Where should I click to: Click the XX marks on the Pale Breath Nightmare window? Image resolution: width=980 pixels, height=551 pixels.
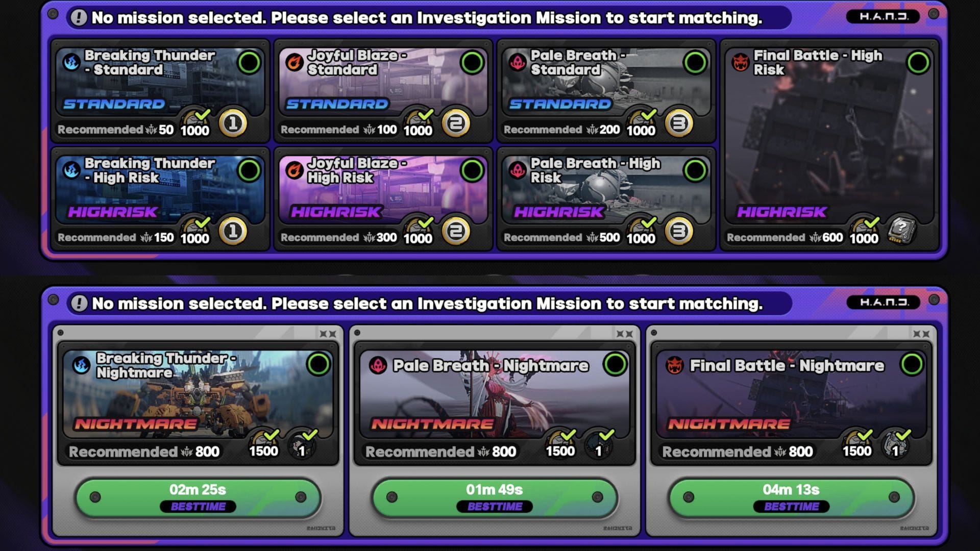pyautogui.click(x=624, y=334)
